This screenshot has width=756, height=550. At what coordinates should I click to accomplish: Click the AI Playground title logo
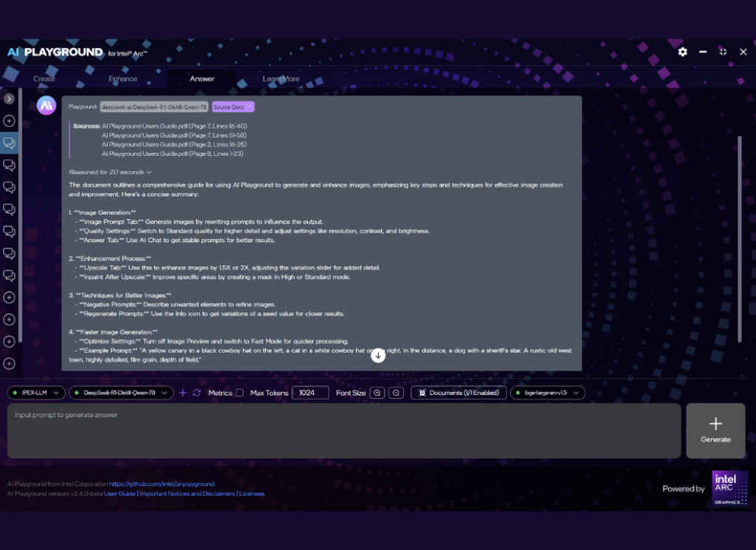pyautogui.click(x=77, y=52)
